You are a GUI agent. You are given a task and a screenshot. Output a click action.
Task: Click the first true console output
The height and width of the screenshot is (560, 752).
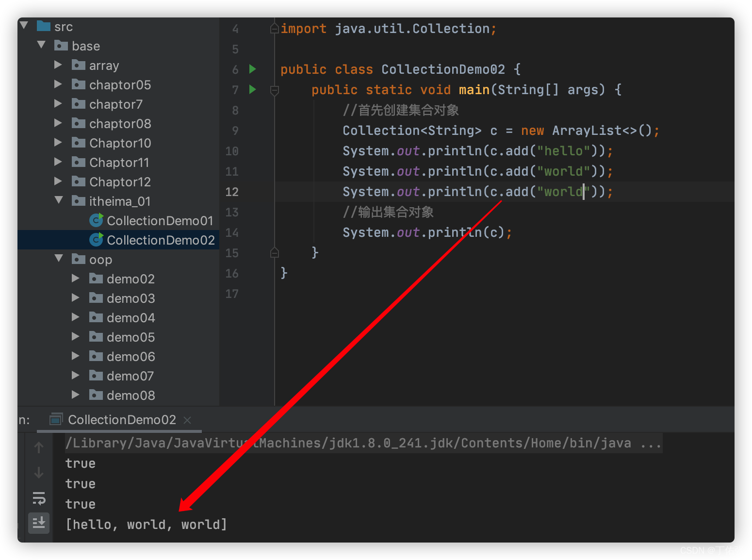coord(81,463)
